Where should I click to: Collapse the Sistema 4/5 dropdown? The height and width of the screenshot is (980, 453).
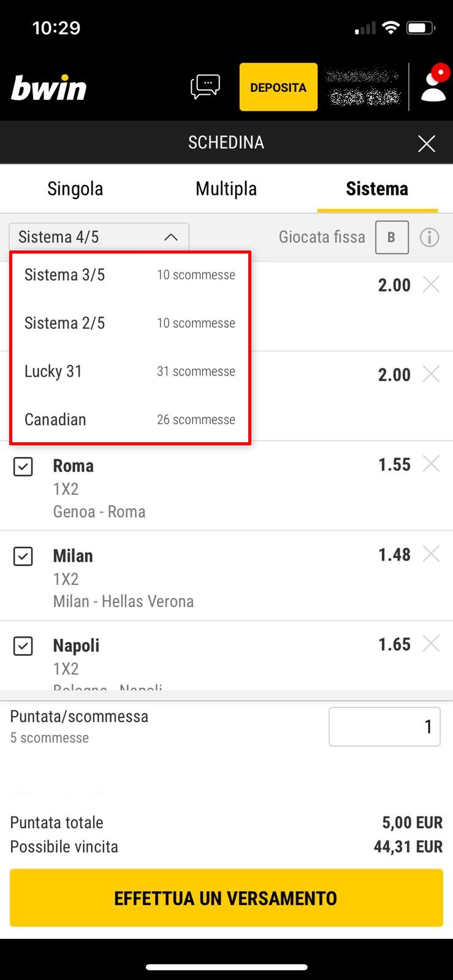(99, 237)
